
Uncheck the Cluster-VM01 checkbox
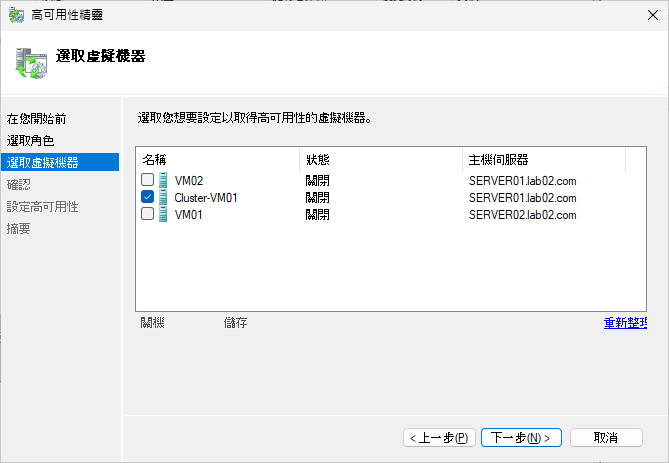point(148,197)
